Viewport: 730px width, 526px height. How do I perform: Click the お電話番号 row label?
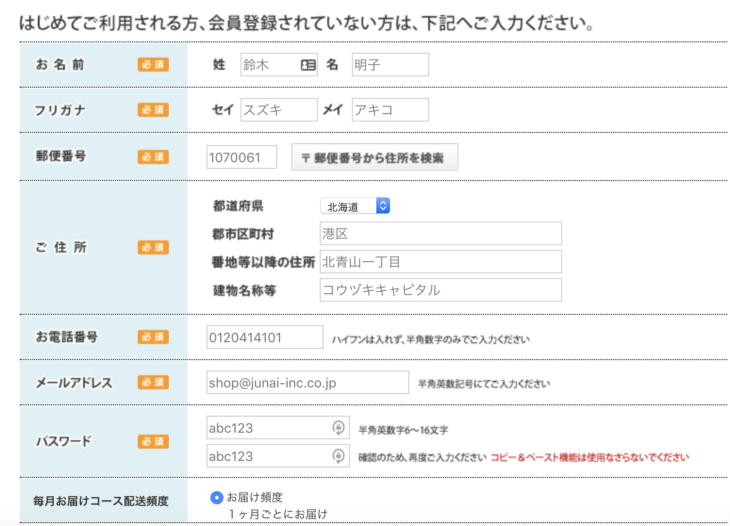click(67, 337)
